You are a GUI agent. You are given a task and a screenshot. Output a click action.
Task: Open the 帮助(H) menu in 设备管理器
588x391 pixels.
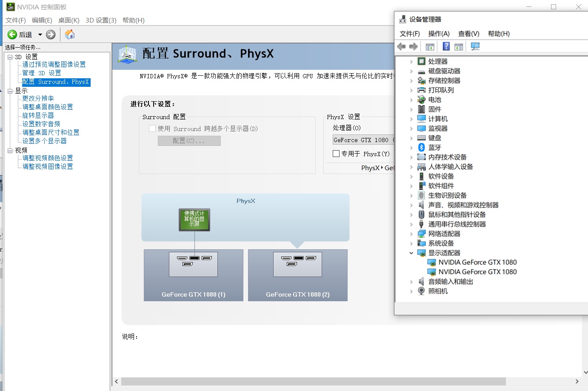pyautogui.click(x=499, y=34)
